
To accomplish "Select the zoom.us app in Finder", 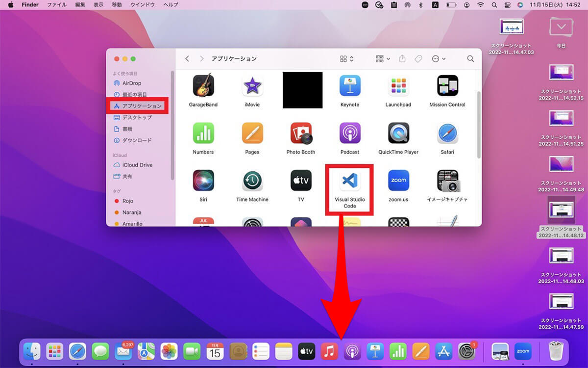I will point(398,181).
